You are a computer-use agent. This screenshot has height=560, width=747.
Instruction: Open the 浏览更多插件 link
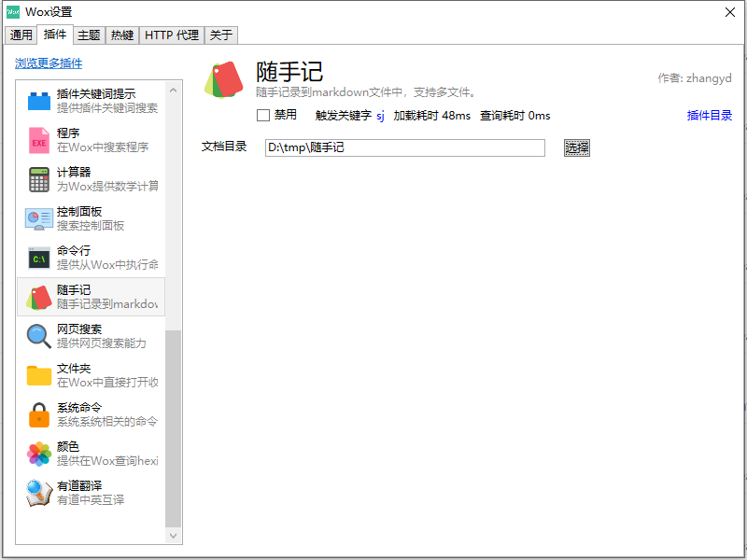(x=49, y=63)
